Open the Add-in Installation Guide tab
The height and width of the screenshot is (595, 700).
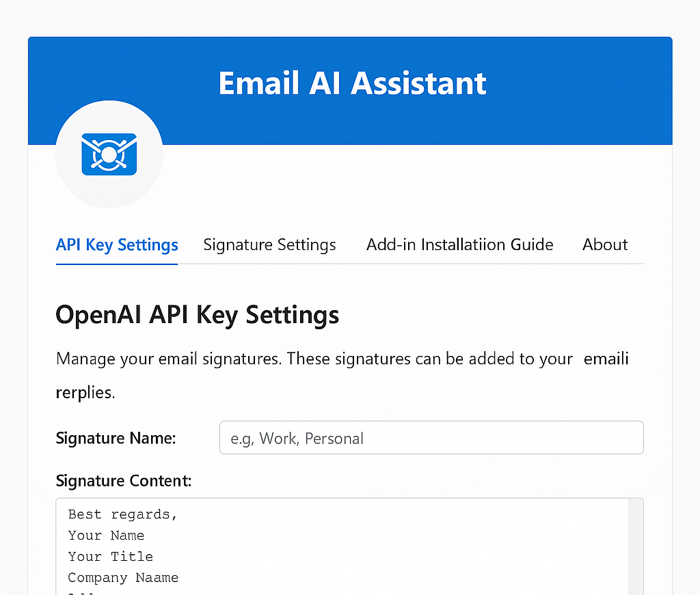[459, 245]
